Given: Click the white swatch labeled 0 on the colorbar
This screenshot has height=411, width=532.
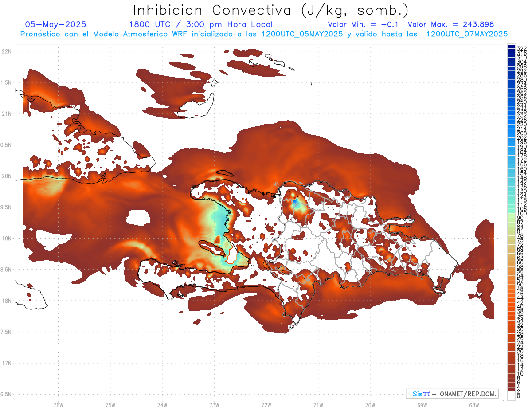Looking at the screenshot, I should pos(511,396).
